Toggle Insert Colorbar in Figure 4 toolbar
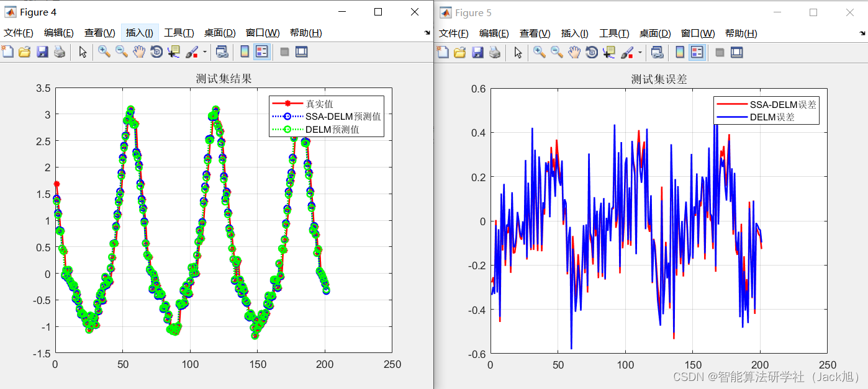 245,52
